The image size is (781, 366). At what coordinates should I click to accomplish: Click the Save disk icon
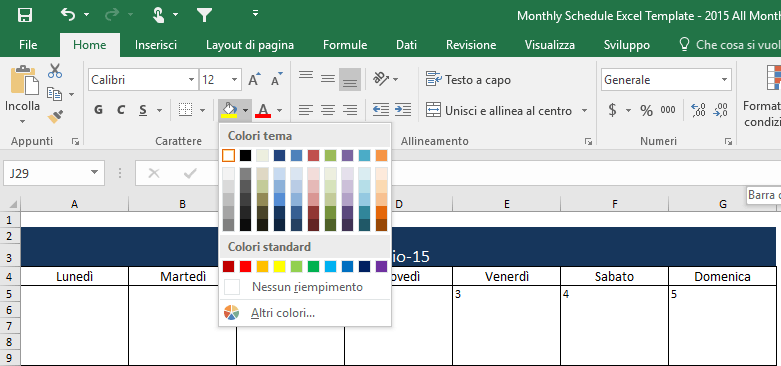[24, 15]
